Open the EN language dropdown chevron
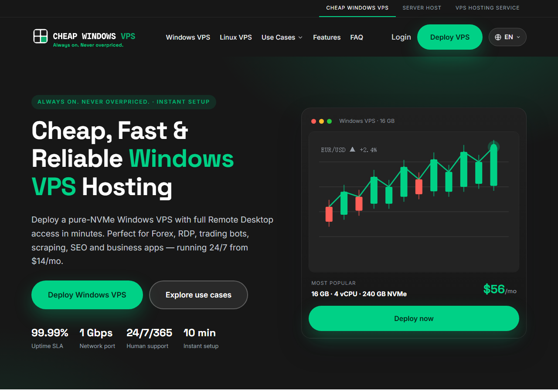Screen dimensions: 558x392 coord(518,37)
